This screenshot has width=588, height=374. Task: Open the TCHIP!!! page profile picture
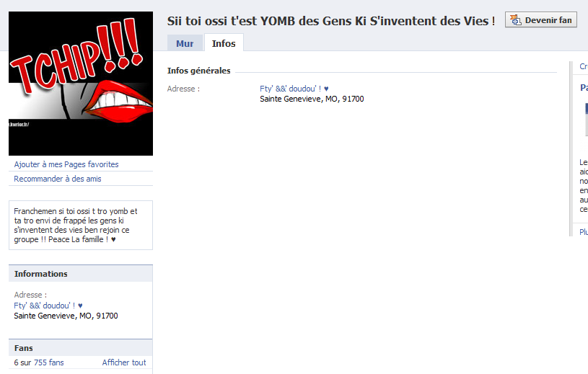click(81, 84)
